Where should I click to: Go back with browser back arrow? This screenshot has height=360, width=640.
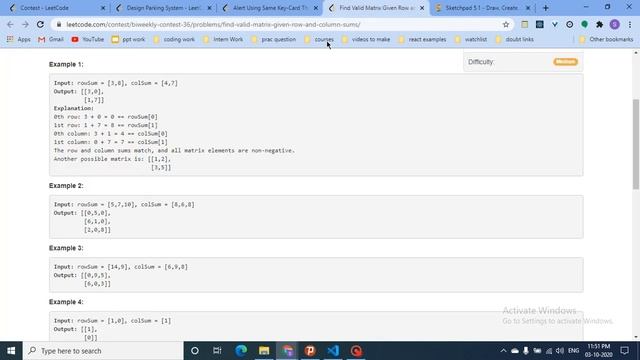tap(10, 24)
